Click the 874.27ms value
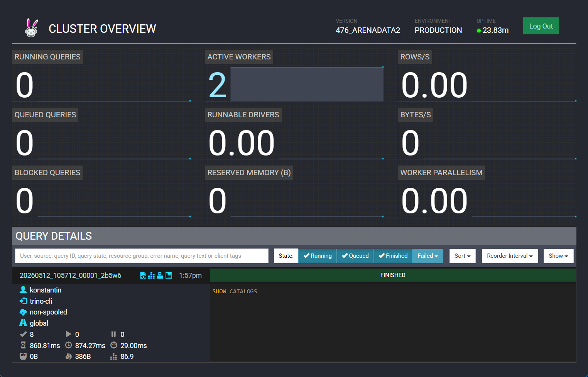Image resolution: width=588 pixels, height=377 pixels. click(x=90, y=345)
